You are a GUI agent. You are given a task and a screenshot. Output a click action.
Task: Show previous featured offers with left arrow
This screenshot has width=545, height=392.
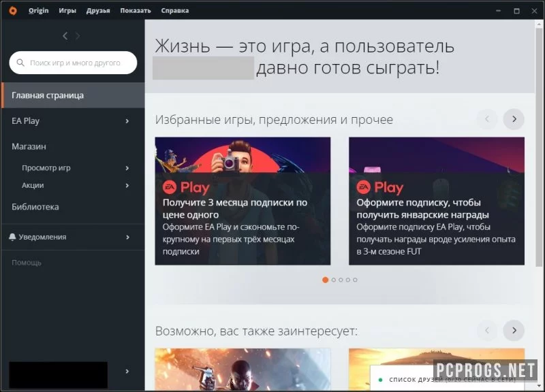[487, 119]
